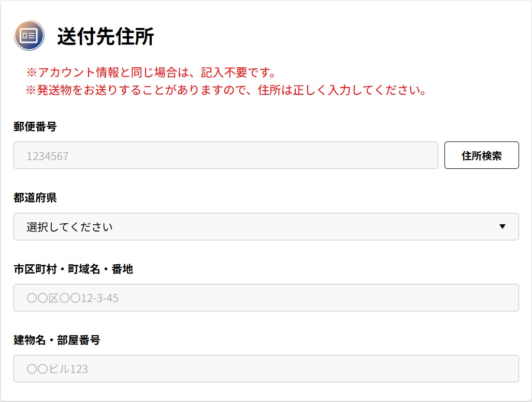Click the 都道府県 field label
Image resolution: width=532 pixels, height=402 pixels.
[35, 198]
